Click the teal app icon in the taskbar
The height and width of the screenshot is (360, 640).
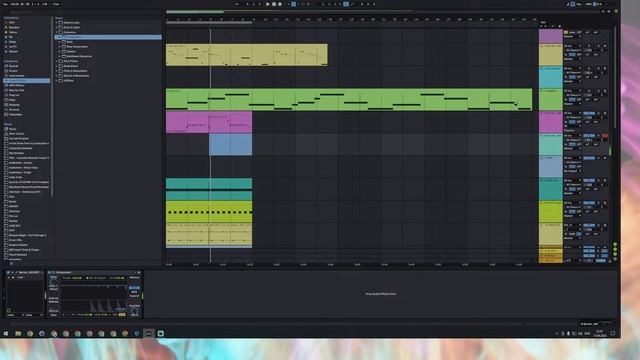(x=161, y=333)
